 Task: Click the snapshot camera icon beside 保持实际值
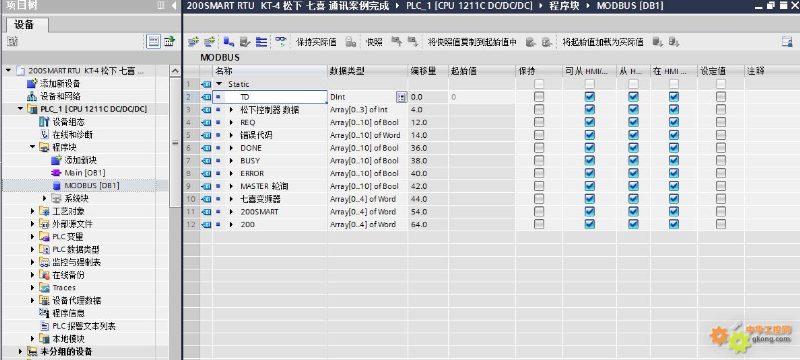pos(351,42)
